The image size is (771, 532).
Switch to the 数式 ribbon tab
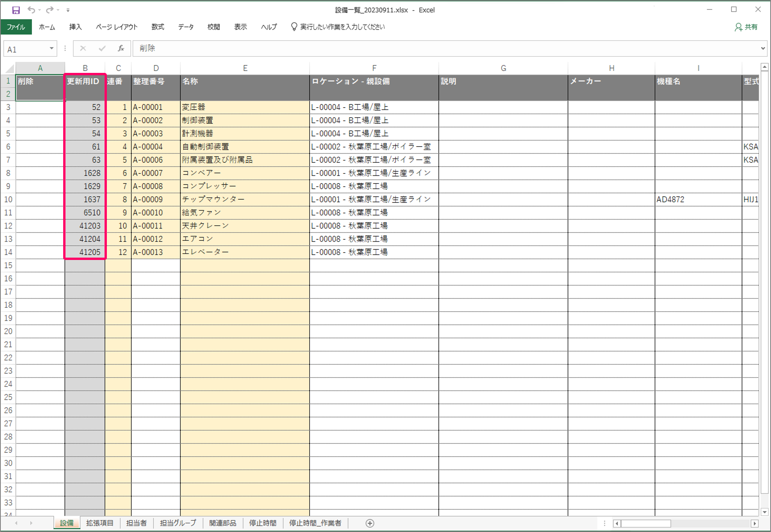click(x=158, y=27)
